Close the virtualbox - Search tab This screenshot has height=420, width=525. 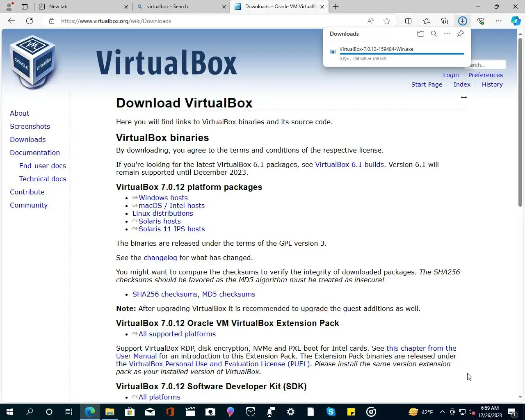click(224, 7)
